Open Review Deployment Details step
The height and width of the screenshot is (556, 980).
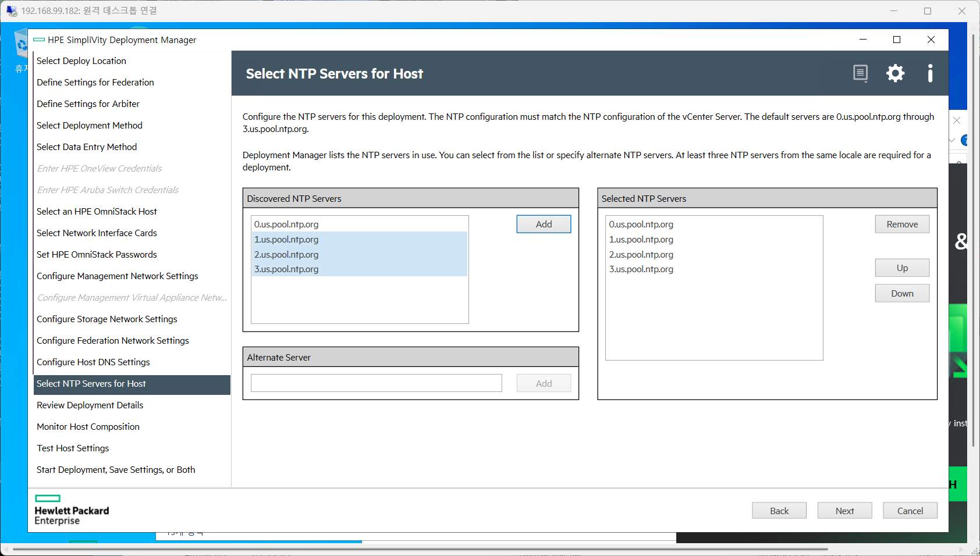click(132, 405)
